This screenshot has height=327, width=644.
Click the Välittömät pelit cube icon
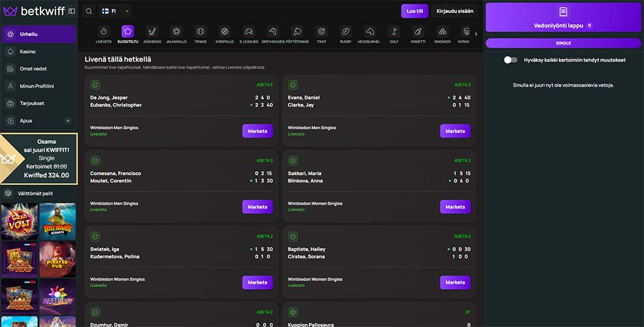coord(8,193)
